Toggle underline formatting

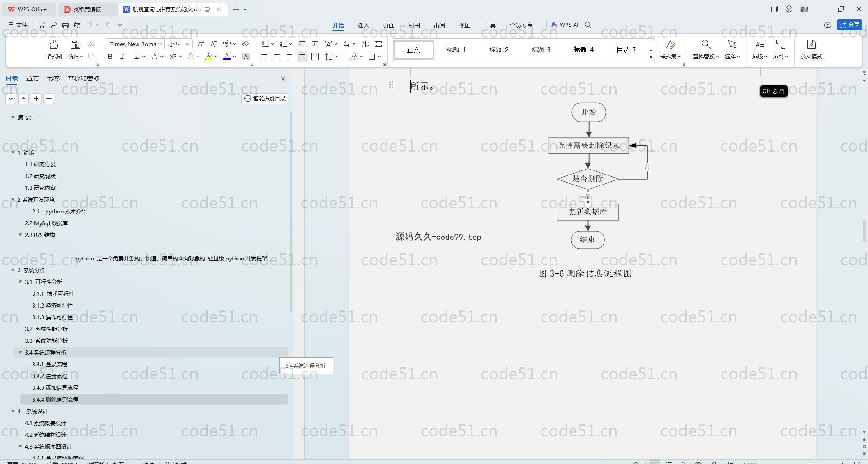pyautogui.click(x=136, y=57)
